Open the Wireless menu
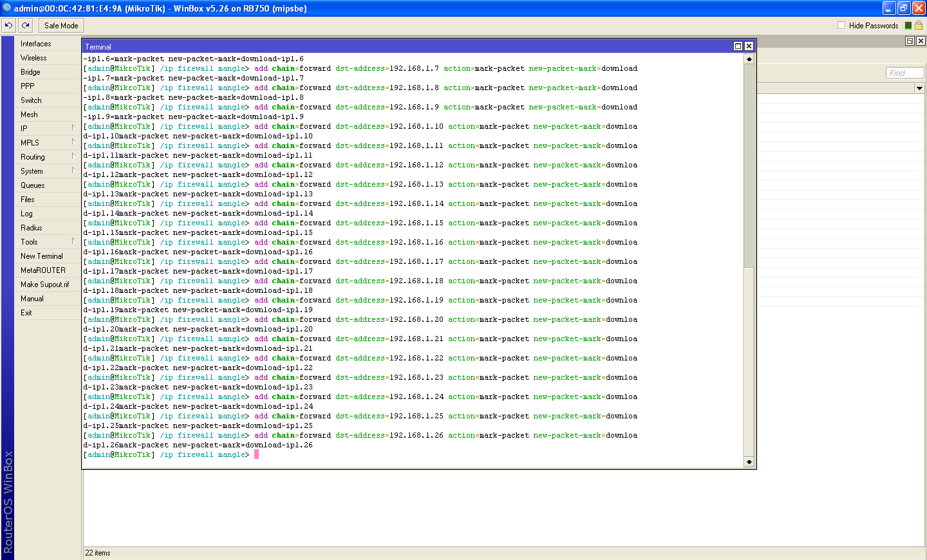 pyautogui.click(x=33, y=58)
